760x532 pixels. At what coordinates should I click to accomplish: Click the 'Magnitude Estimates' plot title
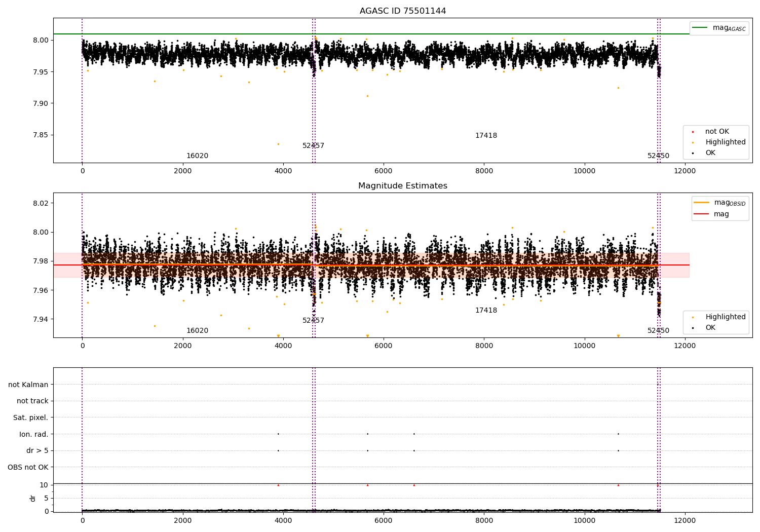click(x=403, y=186)
